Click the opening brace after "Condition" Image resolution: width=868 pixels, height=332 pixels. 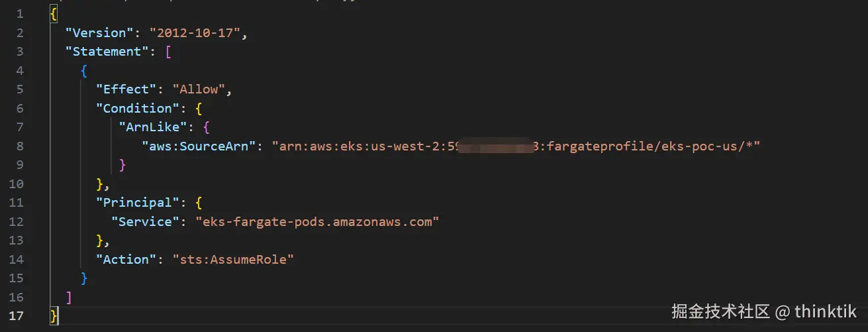coord(199,108)
